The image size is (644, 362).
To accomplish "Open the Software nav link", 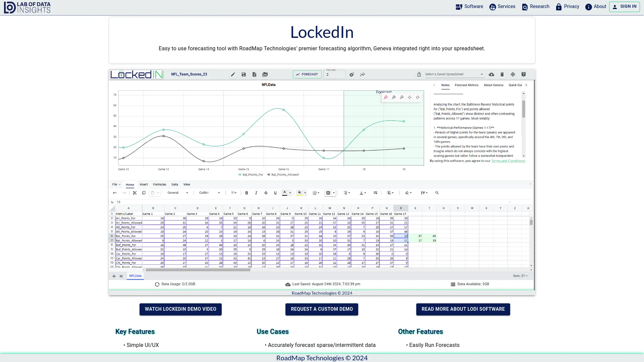I will coord(469,7).
